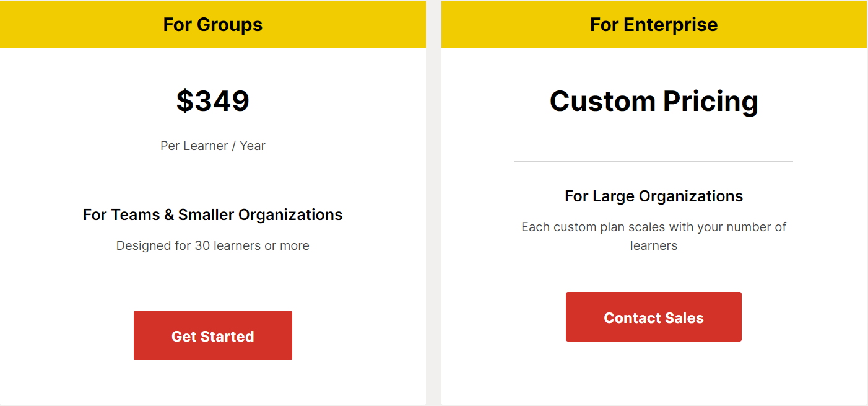The height and width of the screenshot is (406, 868).
Task: Click the Get Started button label text
Action: pos(212,335)
